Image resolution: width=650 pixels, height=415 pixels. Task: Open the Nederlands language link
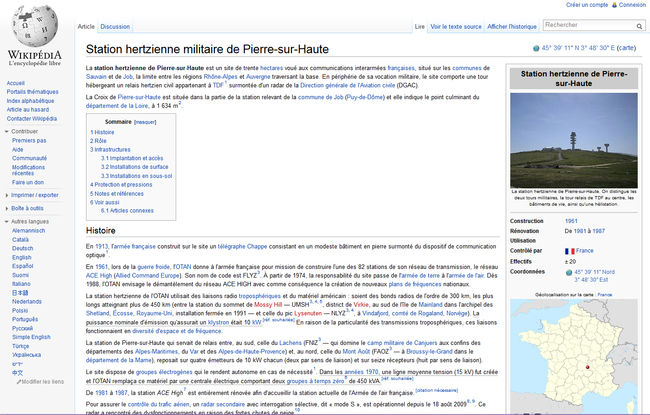point(27,302)
